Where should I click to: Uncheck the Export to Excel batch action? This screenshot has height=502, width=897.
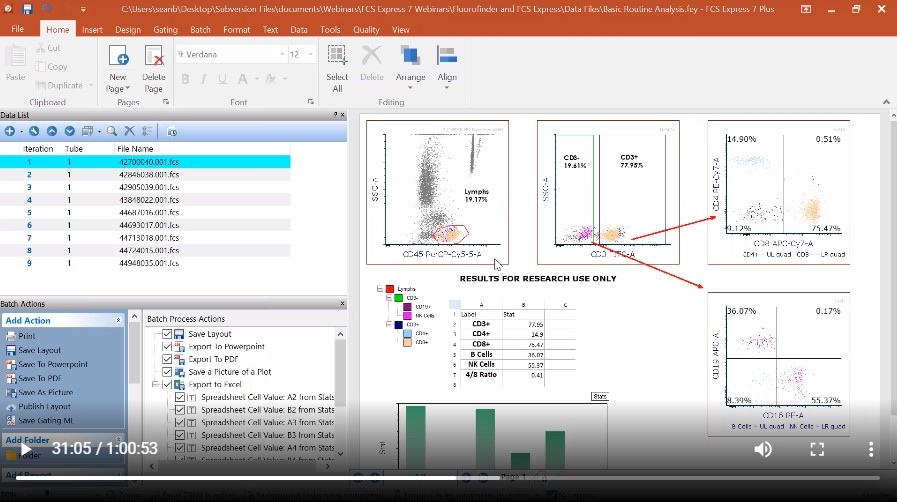(167, 385)
